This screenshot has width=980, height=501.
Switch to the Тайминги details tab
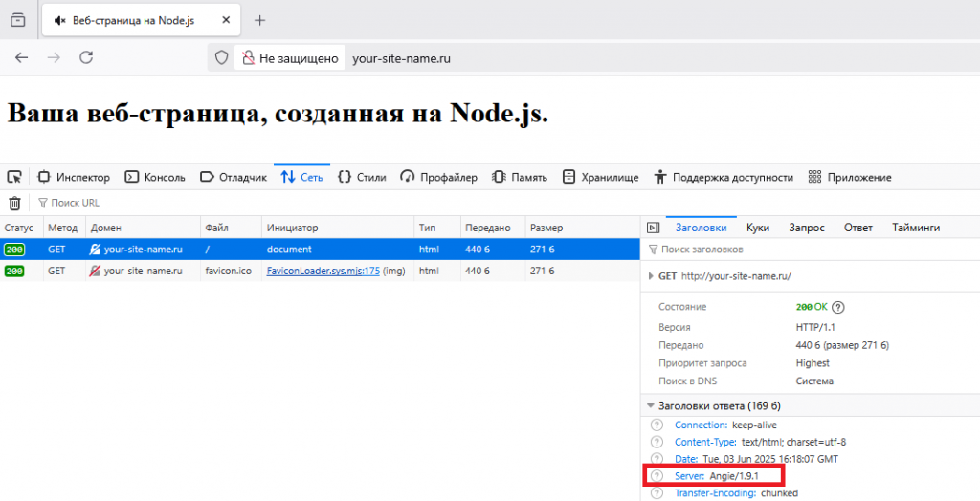(x=916, y=228)
